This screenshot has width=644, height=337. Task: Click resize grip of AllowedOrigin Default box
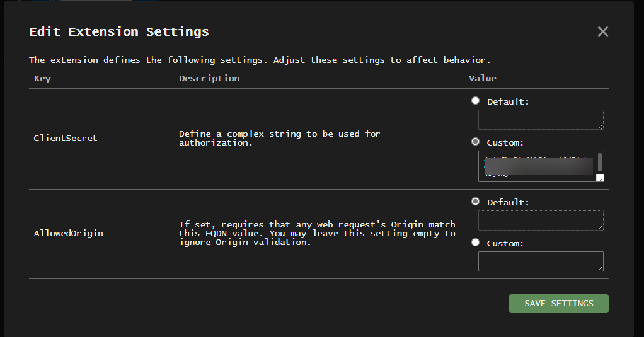click(600, 227)
